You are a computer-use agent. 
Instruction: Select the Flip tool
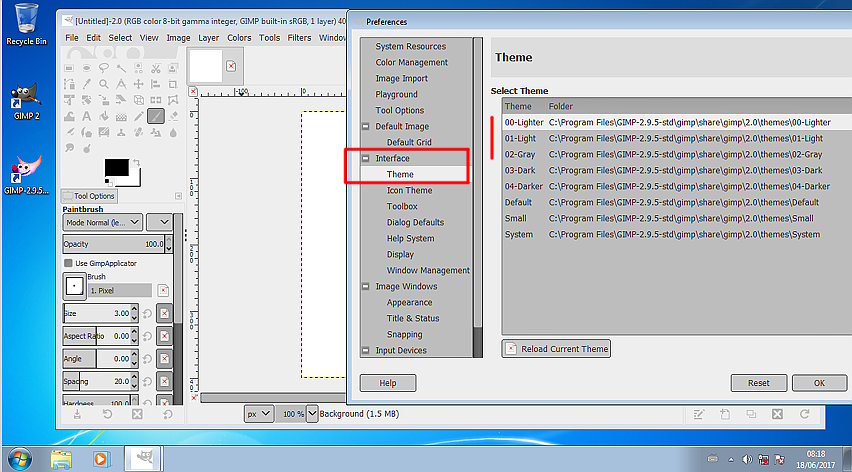click(x=156, y=100)
